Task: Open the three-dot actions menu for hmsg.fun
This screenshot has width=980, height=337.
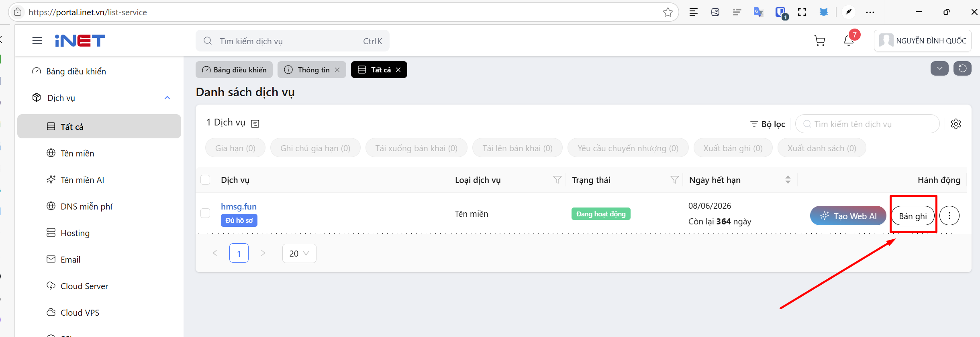Action: [949, 216]
